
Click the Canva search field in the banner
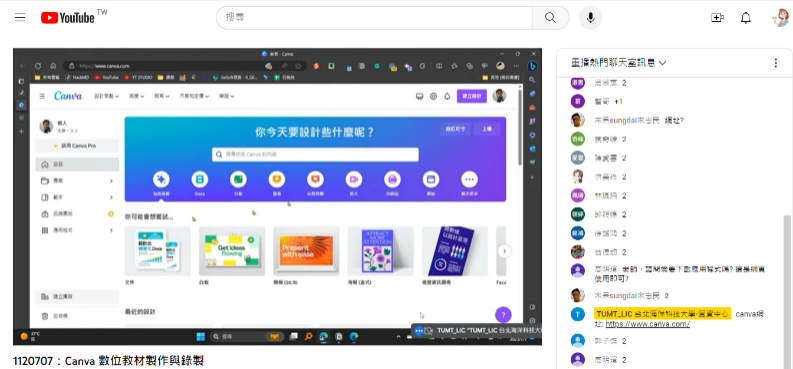tap(315, 154)
